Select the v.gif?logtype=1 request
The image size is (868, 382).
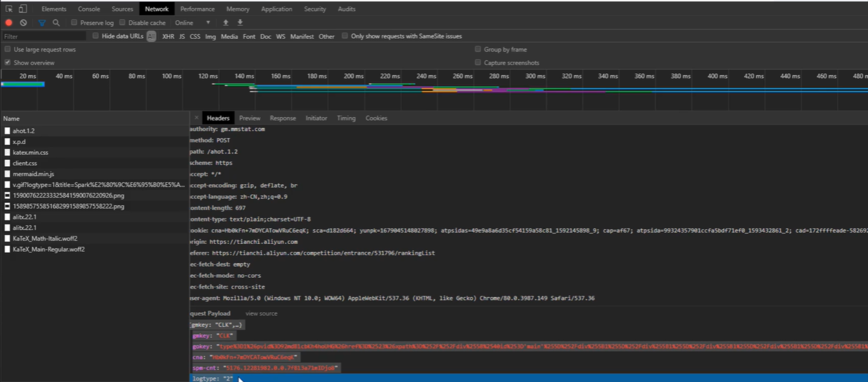[x=95, y=184]
